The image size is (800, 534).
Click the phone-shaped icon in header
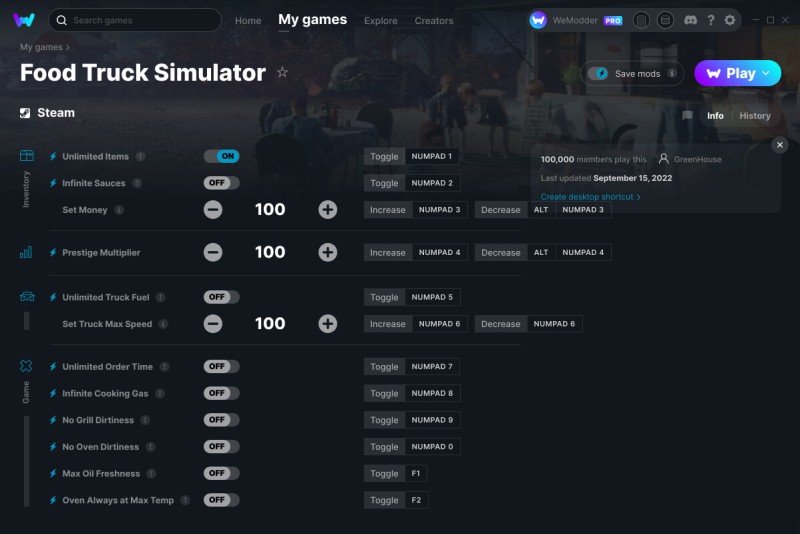[x=641, y=20]
